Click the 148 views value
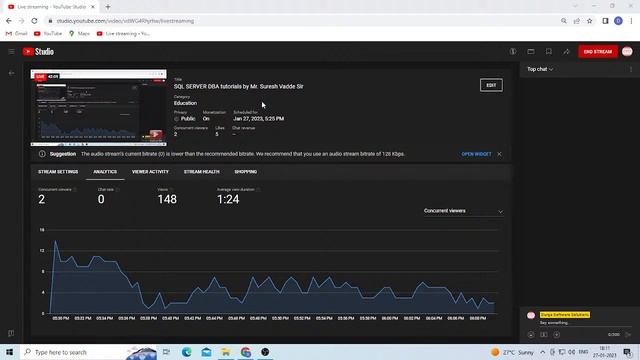Viewport: 640px width, 360px height. pos(167,199)
